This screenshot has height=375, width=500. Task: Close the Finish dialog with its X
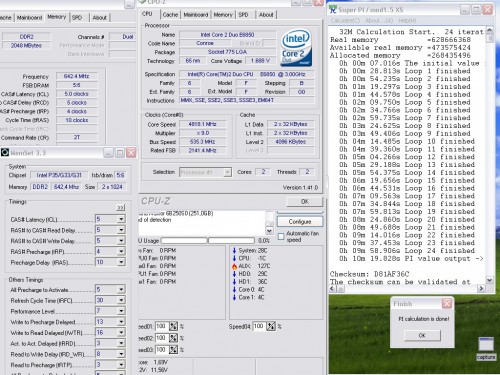(x=447, y=303)
